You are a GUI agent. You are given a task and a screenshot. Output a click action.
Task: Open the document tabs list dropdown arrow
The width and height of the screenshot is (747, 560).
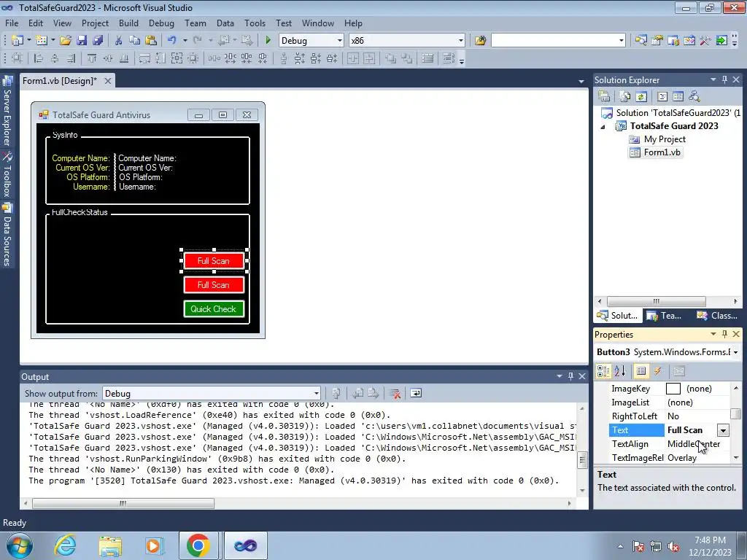tap(581, 82)
